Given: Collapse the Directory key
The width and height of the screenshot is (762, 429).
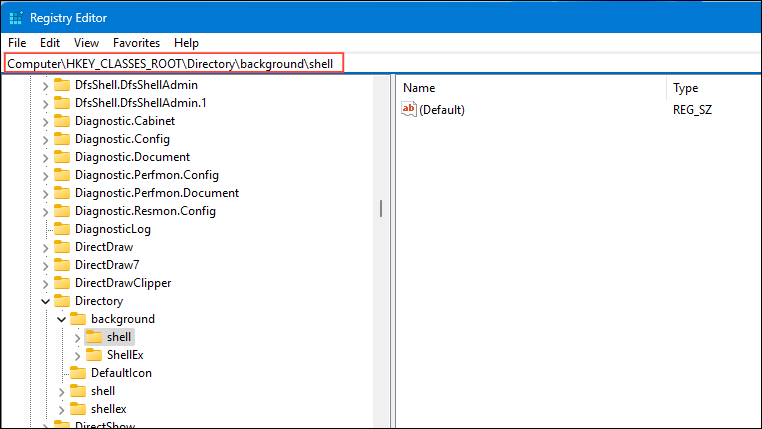Looking at the screenshot, I should click(x=45, y=302).
